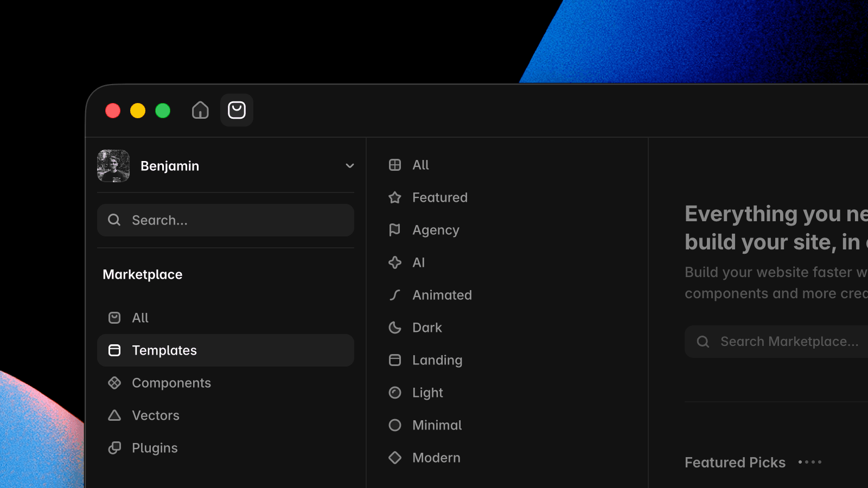Click the Benjamin account name
The image size is (868, 488).
pyautogui.click(x=170, y=166)
